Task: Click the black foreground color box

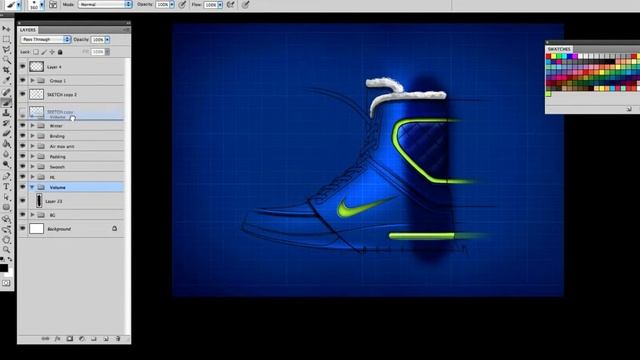Action: pos(3,268)
